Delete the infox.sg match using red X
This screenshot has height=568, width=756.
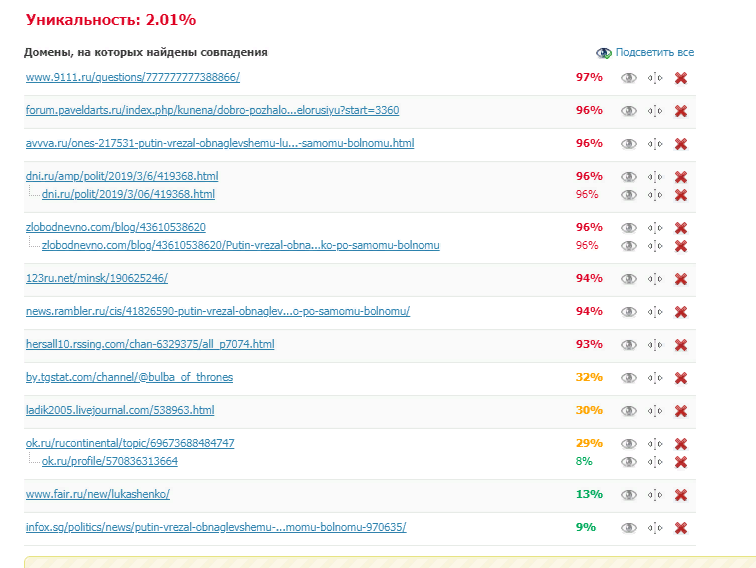(681, 528)
